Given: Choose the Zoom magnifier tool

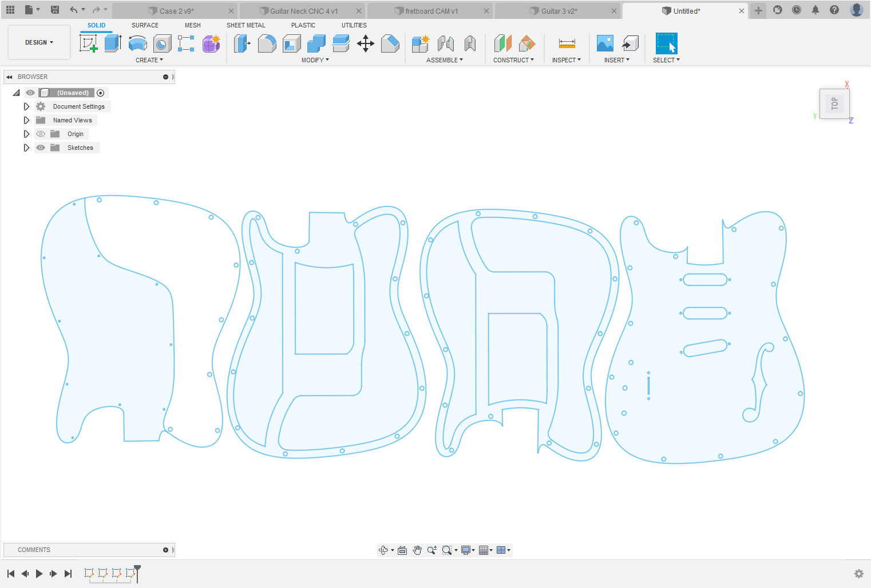Looking at the screenshot, I should 431,550.
